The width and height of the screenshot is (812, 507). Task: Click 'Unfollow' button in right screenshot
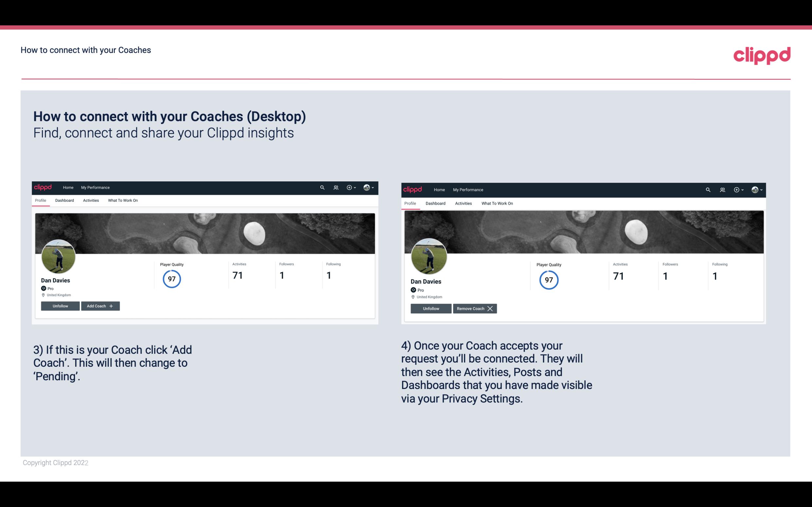pos(431,308)
